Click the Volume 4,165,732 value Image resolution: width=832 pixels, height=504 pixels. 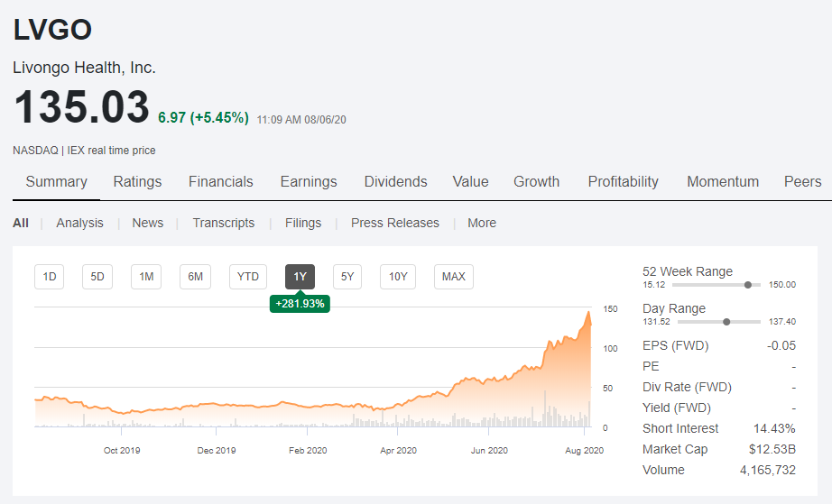click(768, 470)
